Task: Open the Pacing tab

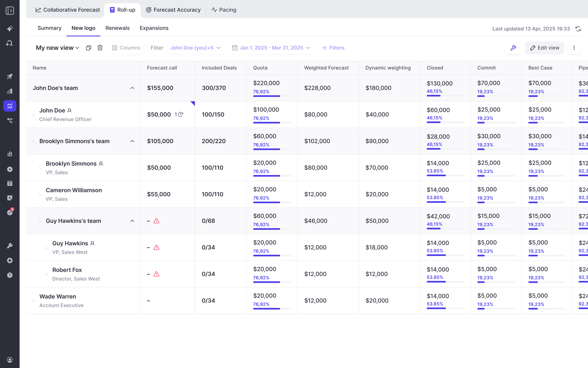Action: [224, 10]
